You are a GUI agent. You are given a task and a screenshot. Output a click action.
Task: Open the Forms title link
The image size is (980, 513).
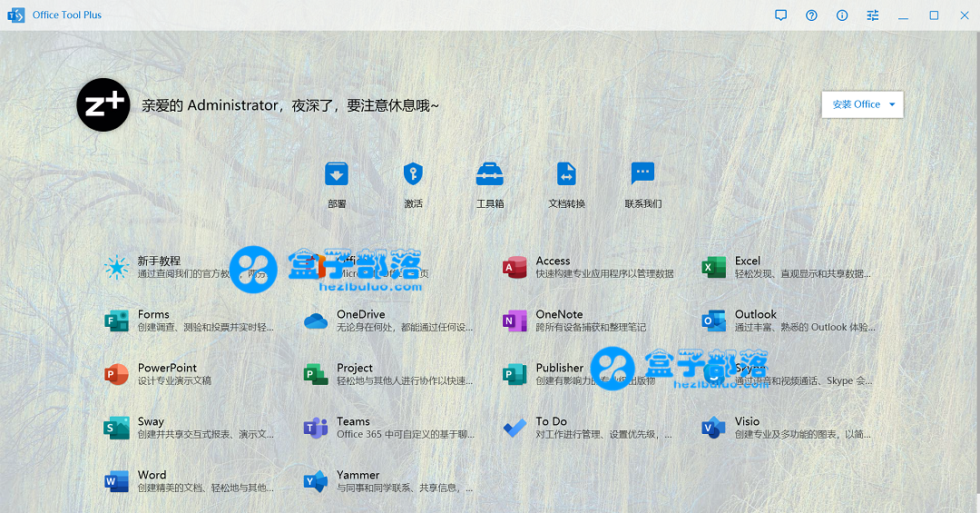153,314
